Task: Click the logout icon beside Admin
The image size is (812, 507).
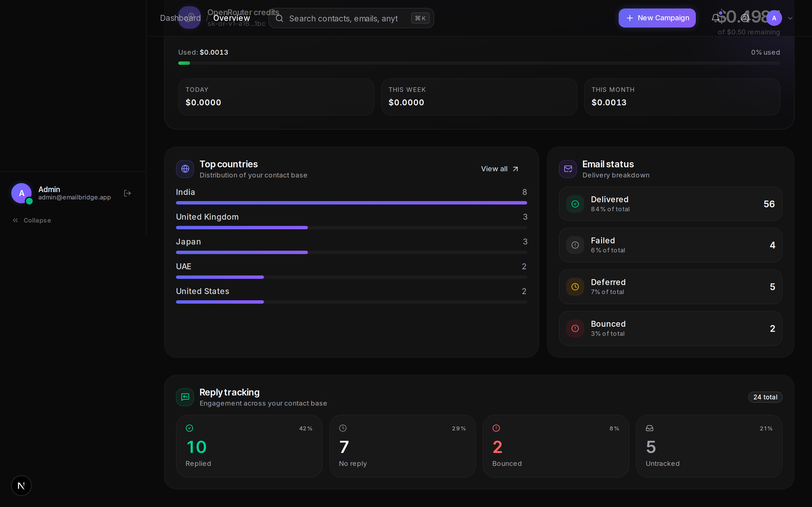Action: click(x=127, y=193)
